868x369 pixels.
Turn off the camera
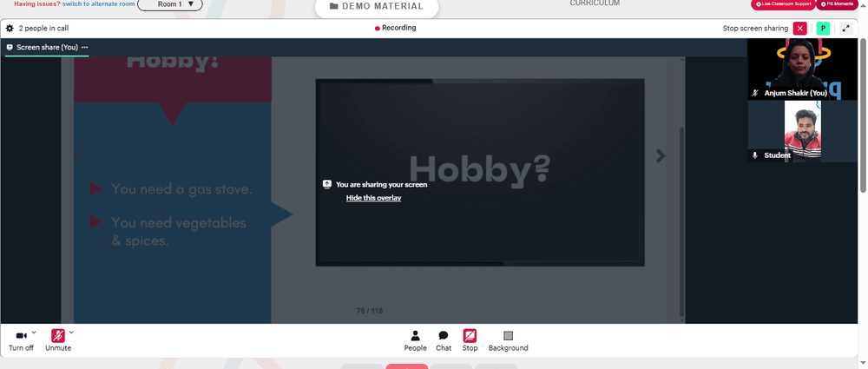tap(21, 340)
